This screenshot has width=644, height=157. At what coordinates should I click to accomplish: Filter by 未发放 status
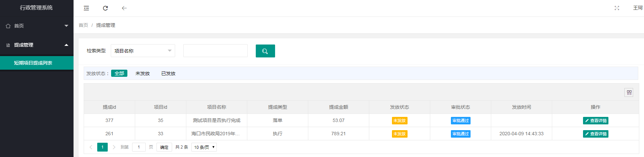(x=143, y=73)
